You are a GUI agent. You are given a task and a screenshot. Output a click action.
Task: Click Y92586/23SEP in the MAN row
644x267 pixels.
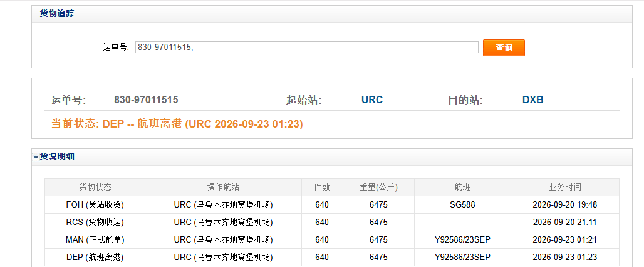click(x=462, y=240)
